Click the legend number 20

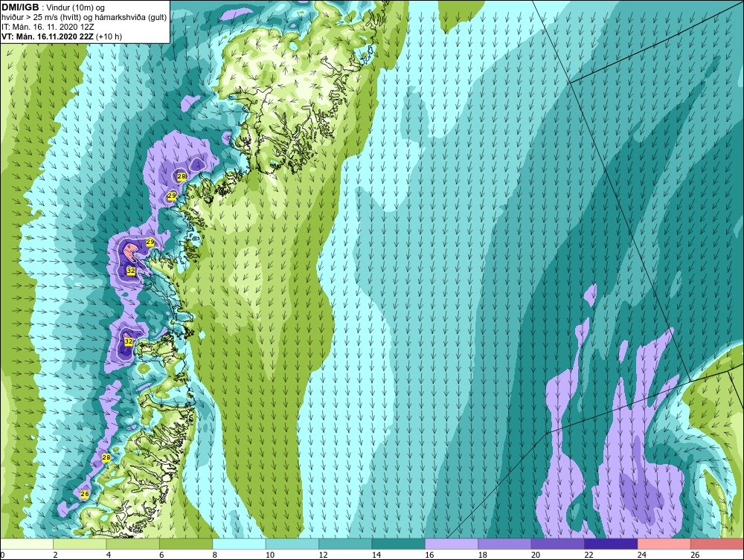(x=536, y=555)
